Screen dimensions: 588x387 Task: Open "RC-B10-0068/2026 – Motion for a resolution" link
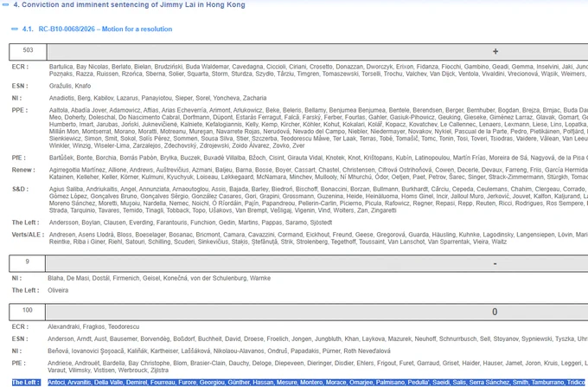pos(105,29)
